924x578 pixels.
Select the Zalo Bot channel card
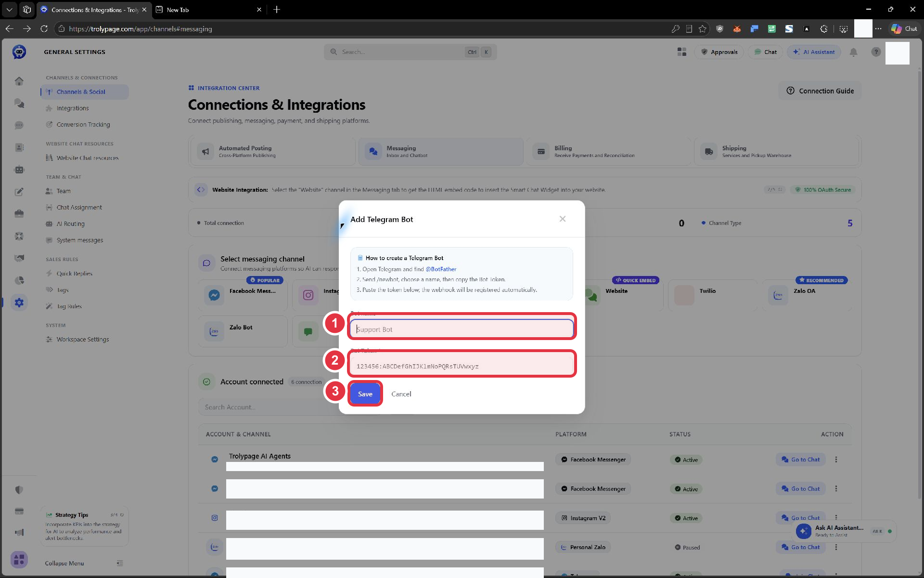pos(243,331)
